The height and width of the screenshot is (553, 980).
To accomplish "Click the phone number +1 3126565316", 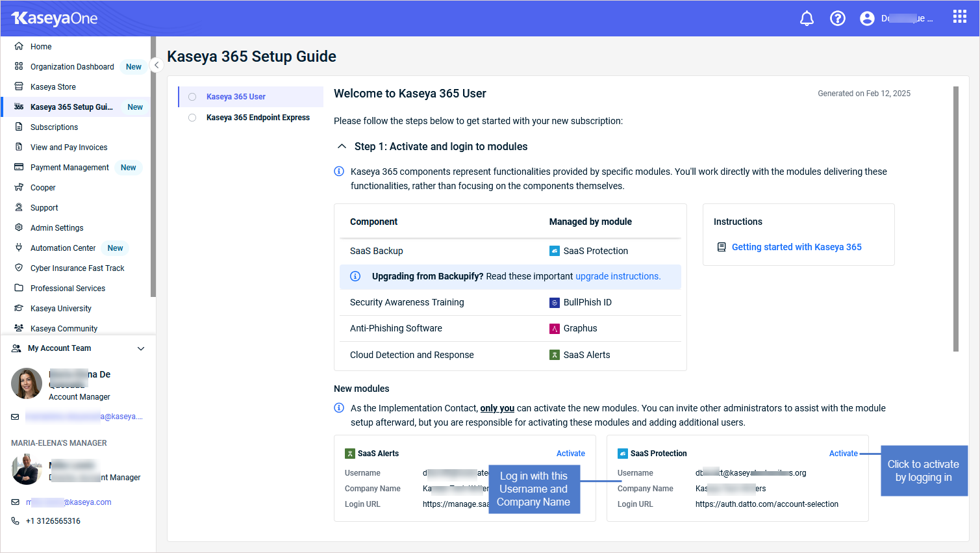I will pos(53,521).
